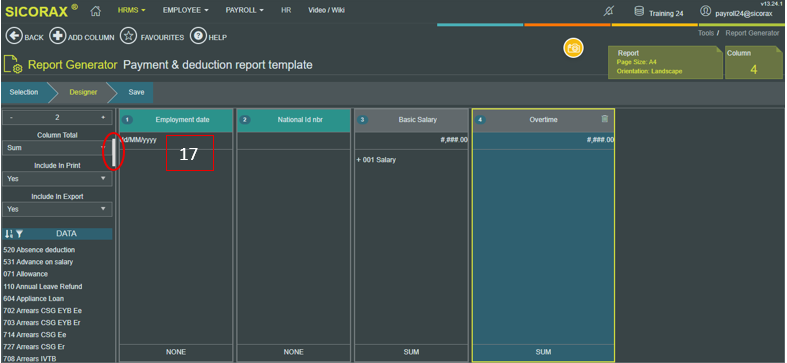Select '531 Advance on salary' data item

click(38, 262)
